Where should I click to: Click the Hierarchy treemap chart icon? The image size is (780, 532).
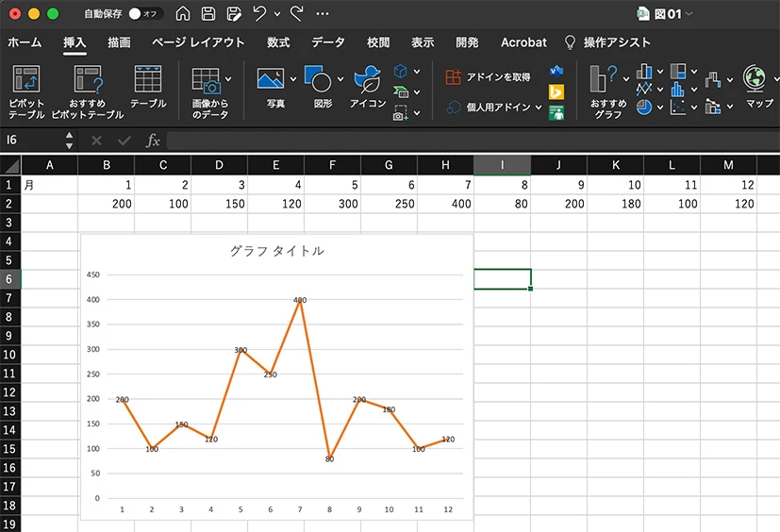pyautogui.click(x=678, y=71)
